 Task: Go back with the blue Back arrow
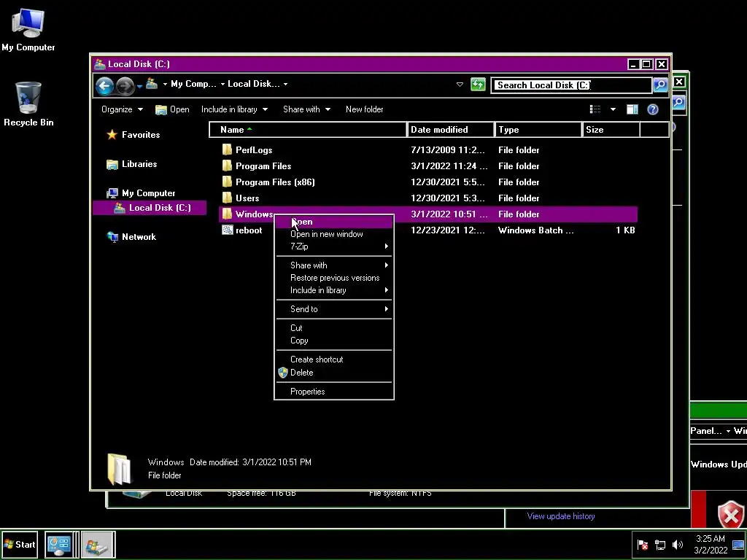[x=104, y=86]
